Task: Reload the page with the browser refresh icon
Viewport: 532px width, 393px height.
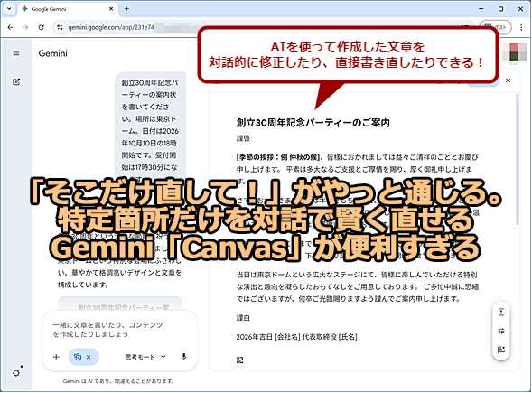Action: 41,27
